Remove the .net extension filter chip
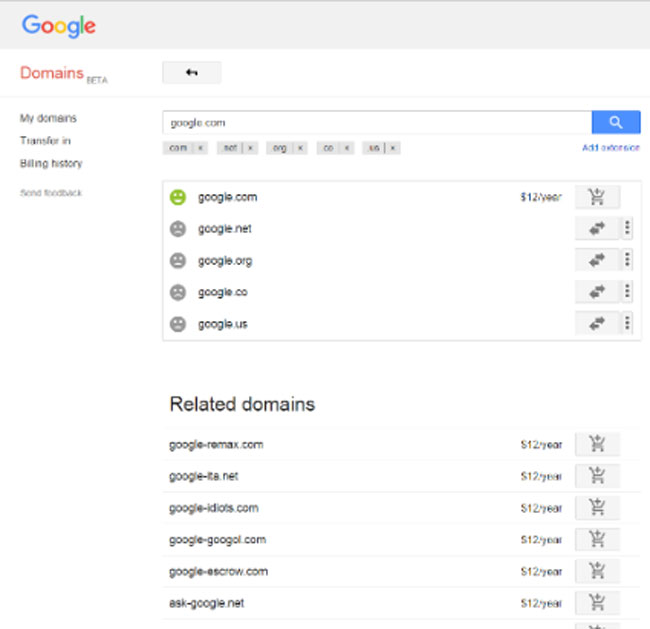 coord(250,148)
